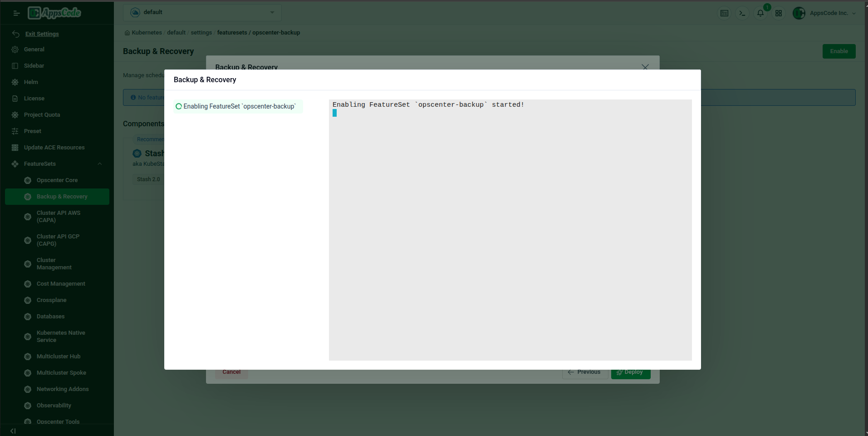
Task: Collapse the FeatureSets section chevron
Action: pos(99,164)
